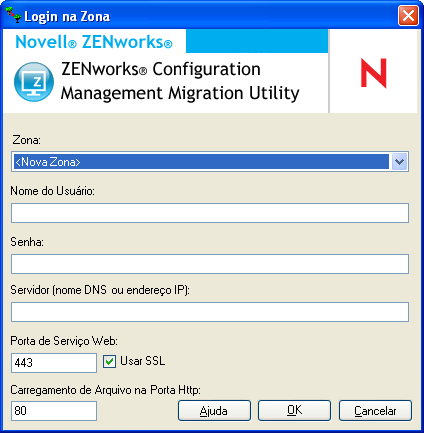The width and height of the screenshot is (424, 433).
Task: Click the ZENworks Configuration Management Migration Utility heading
Action: [180, 81]
